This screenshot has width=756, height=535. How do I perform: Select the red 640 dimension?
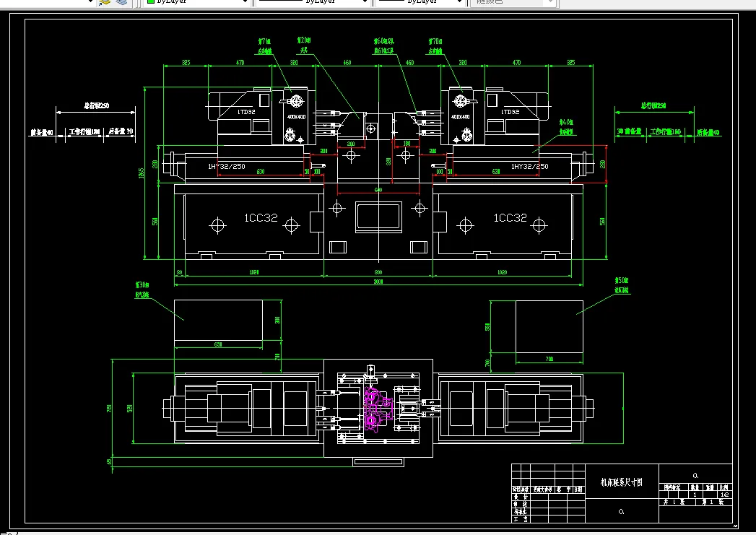(378, 190)
